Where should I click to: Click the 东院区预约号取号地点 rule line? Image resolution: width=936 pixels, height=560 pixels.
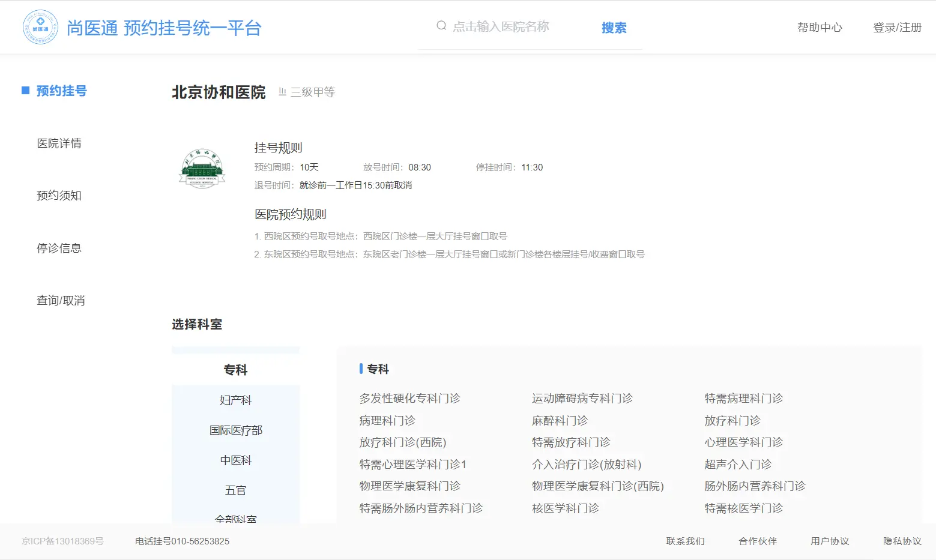(x=449, y=254)
